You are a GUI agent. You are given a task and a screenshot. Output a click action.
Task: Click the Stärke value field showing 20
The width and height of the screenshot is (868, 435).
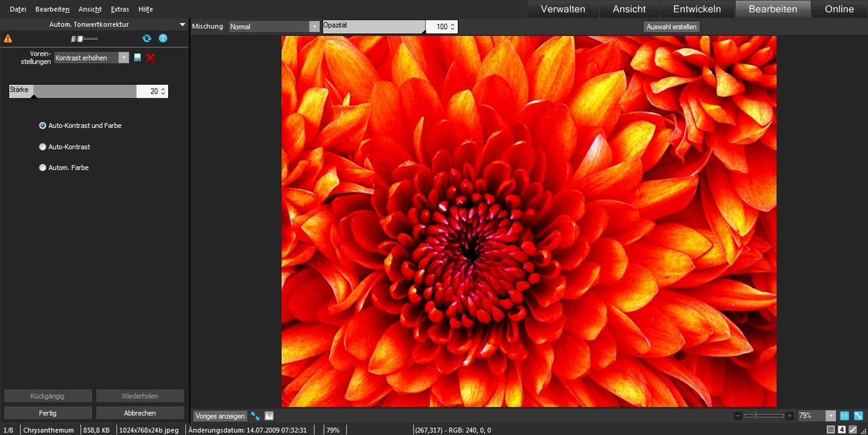[x=153, y=91]
